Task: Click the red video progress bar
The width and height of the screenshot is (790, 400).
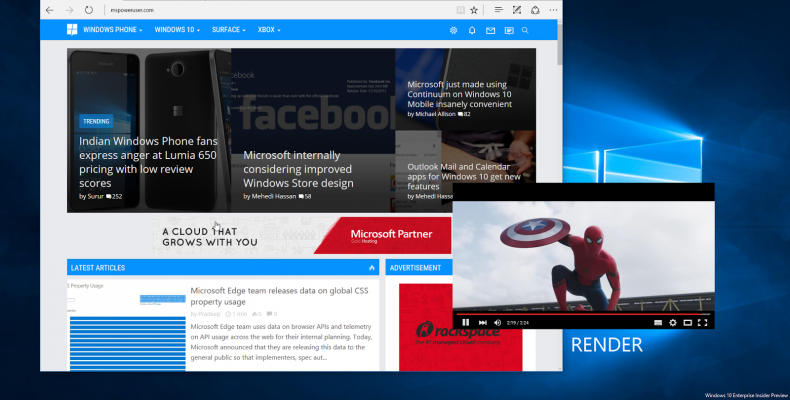Action: click(583, 314)
